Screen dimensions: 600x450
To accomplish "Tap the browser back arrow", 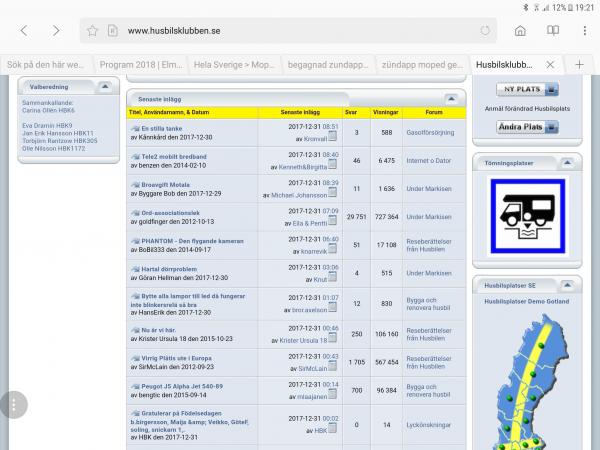I will (24, 31).
